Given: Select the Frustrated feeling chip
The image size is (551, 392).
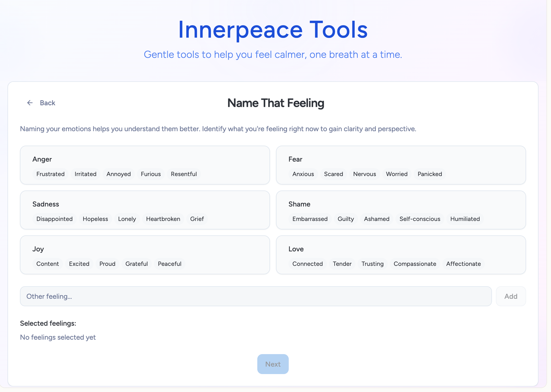Looking at the screenshot, I should (51, 174).
